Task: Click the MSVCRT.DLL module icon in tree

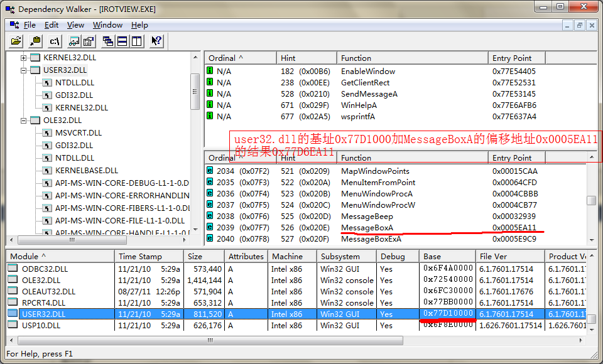Action: 46,133
